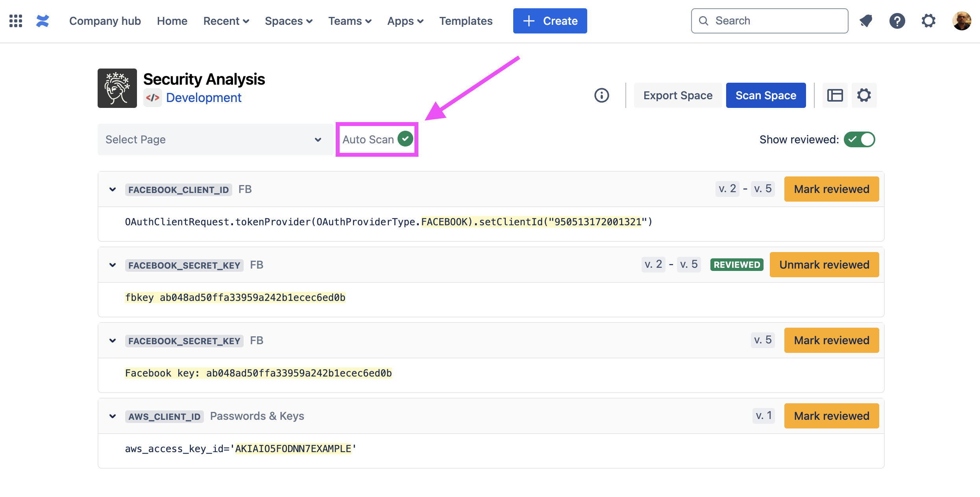The width and height of the screenshot is (980, 497).
Task: Click the Development space code icon
Action: (153, 98)
